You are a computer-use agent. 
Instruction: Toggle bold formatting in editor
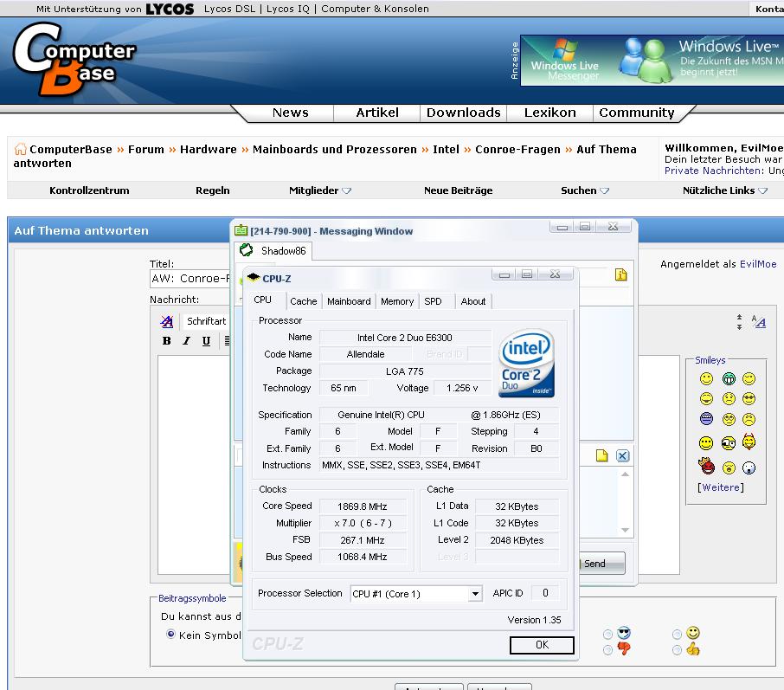pos(166,341)
